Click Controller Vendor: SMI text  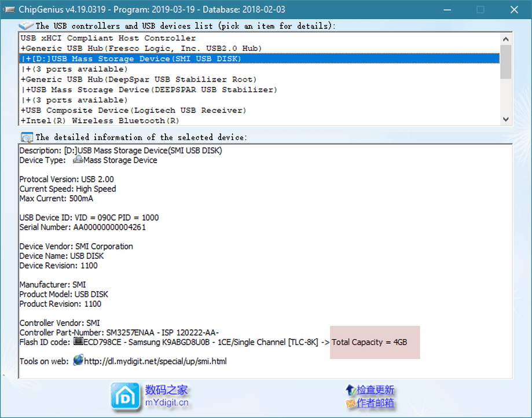click(x=60, y=323)
